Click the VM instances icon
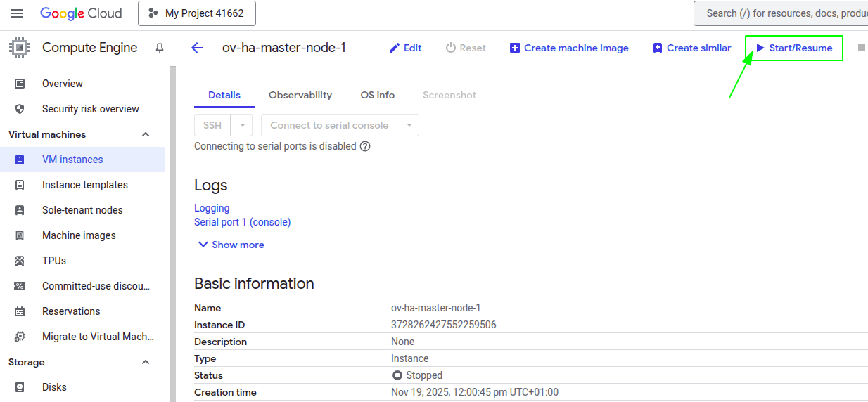868x402 pixels. [x=20, y=160]
